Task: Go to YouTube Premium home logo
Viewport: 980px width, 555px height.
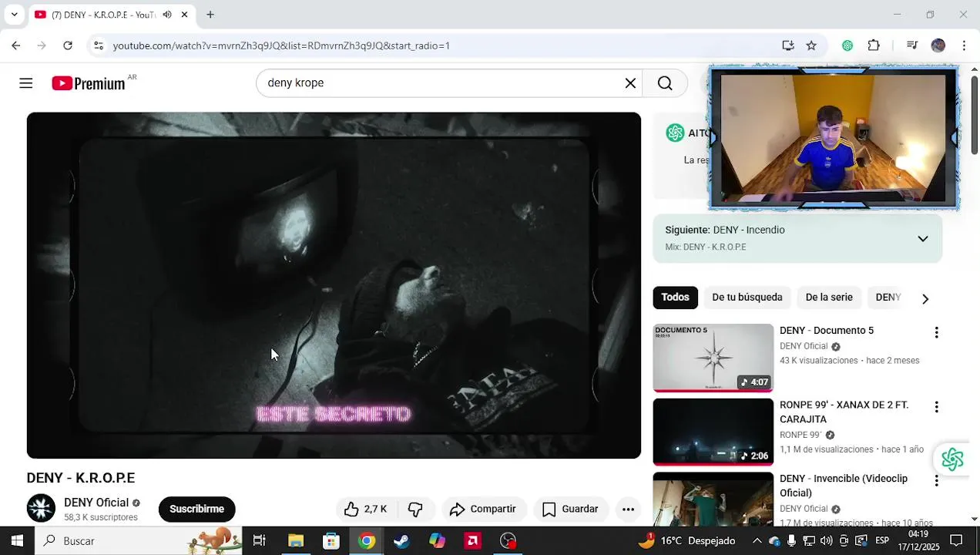Action: [x=89, y=83]
